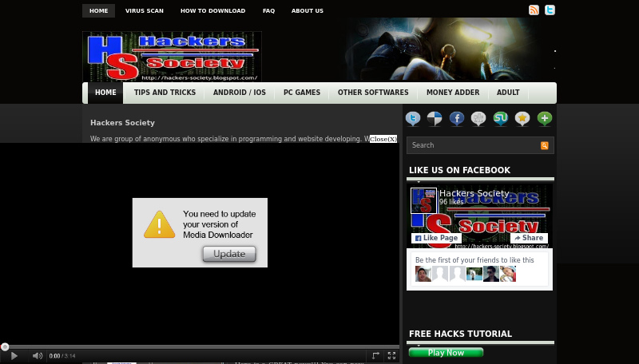Click the video share arrow icon
639x364 pixels.
click(375, 356)
